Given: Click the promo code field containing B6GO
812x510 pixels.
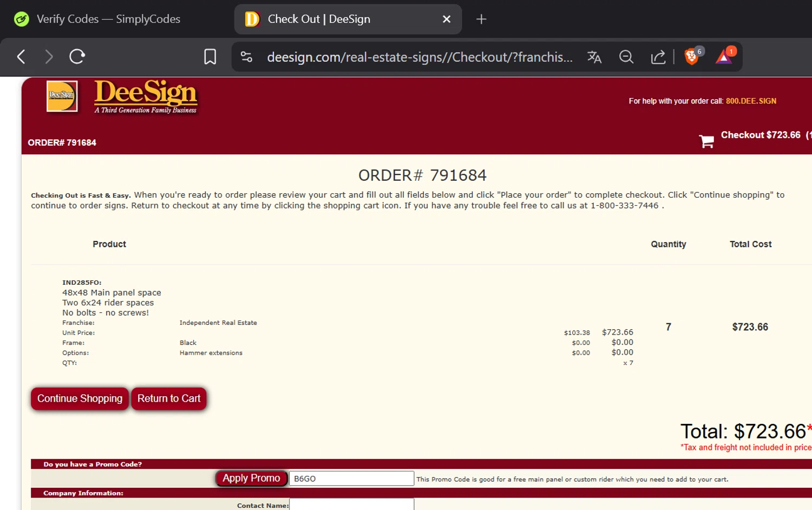Looking at the screenshot, I should 352,479.
